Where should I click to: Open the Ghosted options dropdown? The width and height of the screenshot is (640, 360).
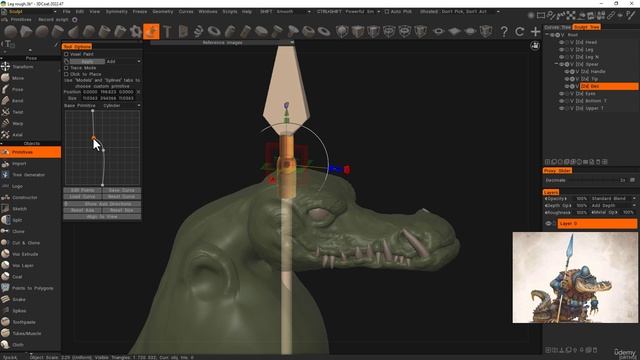[x=460, y=11]
